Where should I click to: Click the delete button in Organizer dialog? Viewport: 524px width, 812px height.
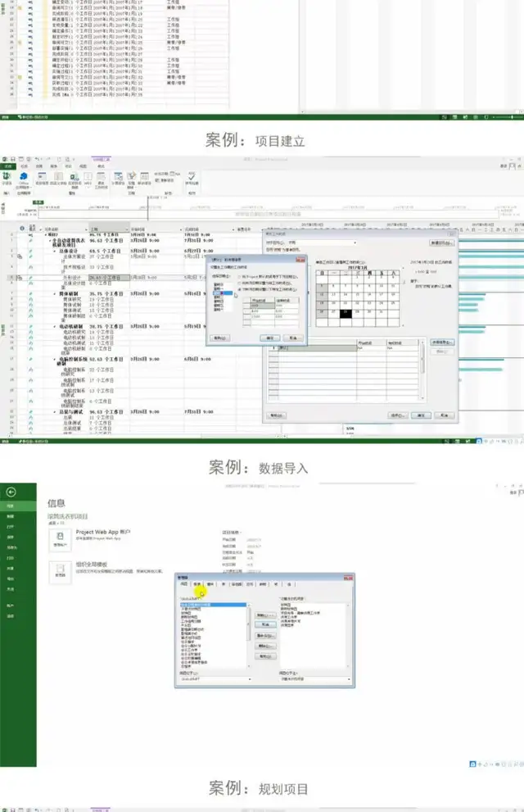pos(265,646)
